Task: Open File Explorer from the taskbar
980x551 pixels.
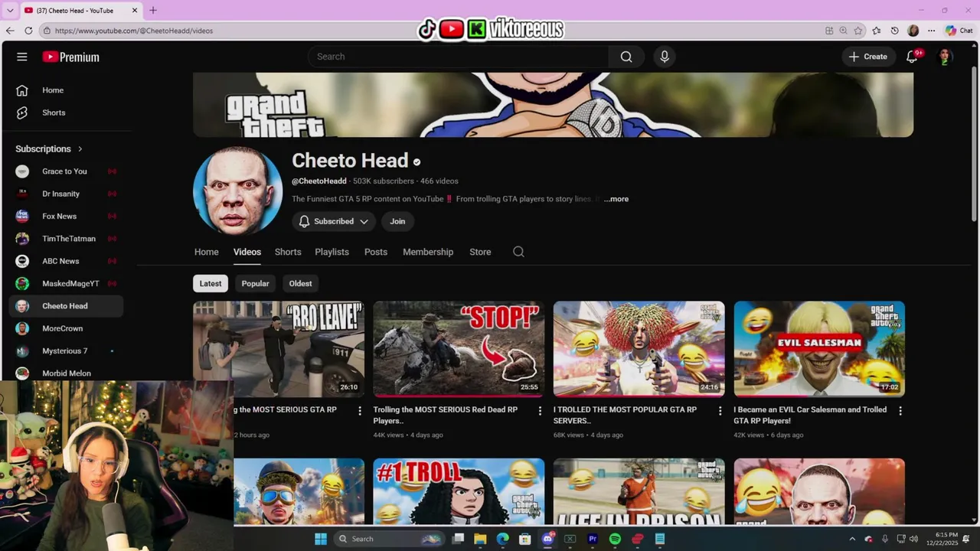Action: tap(480, 539)
